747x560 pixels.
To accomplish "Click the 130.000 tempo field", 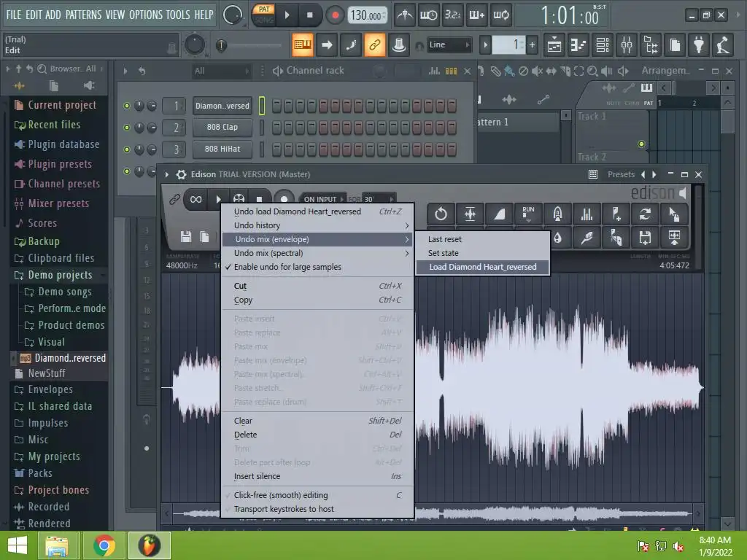I will pos(366,15).
